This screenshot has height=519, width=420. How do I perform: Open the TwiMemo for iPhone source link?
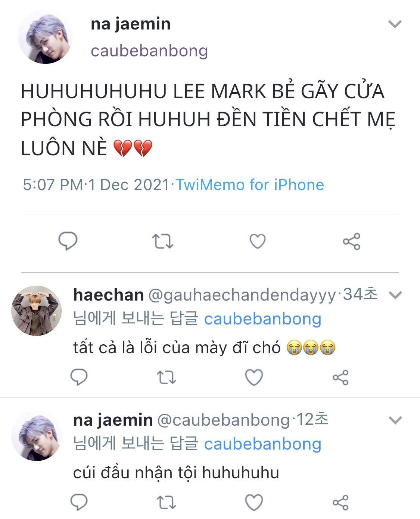click(250, 185)
